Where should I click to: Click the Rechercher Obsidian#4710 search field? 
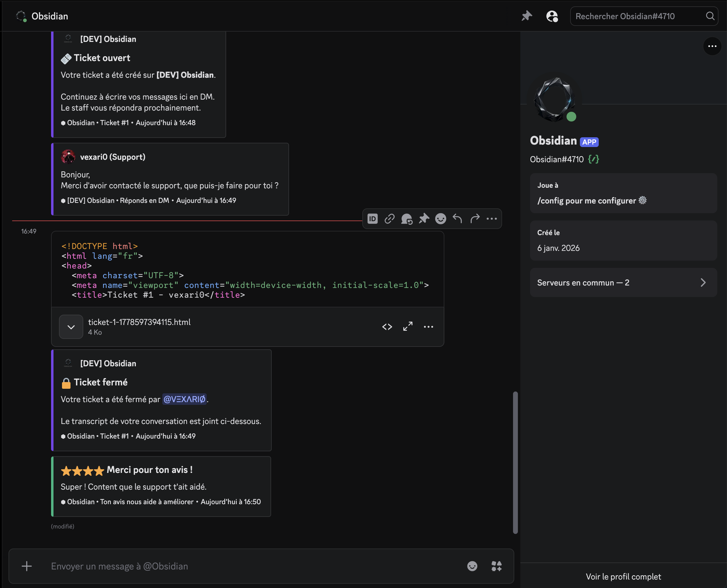[644, 16]
